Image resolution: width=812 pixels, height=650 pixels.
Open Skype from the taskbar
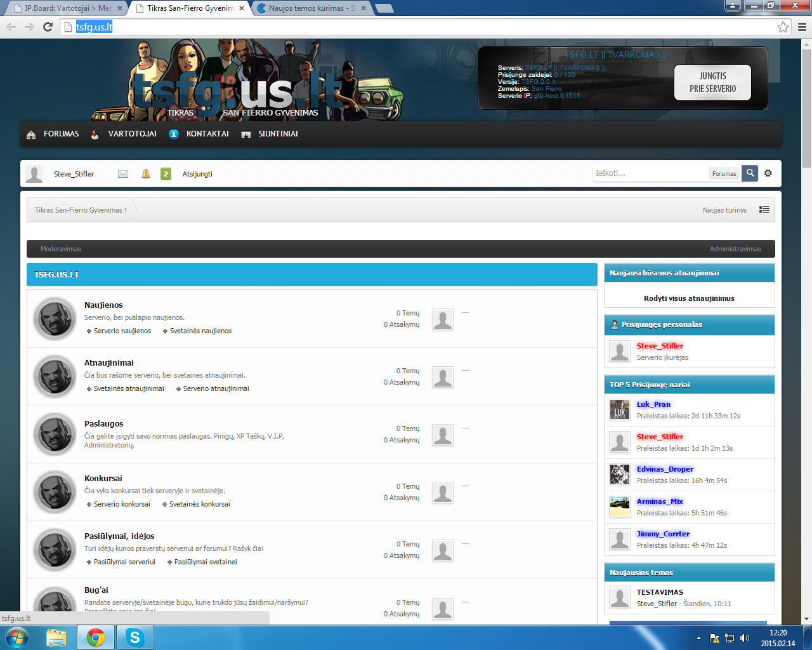pyautogui.click(x=134, y=637)
